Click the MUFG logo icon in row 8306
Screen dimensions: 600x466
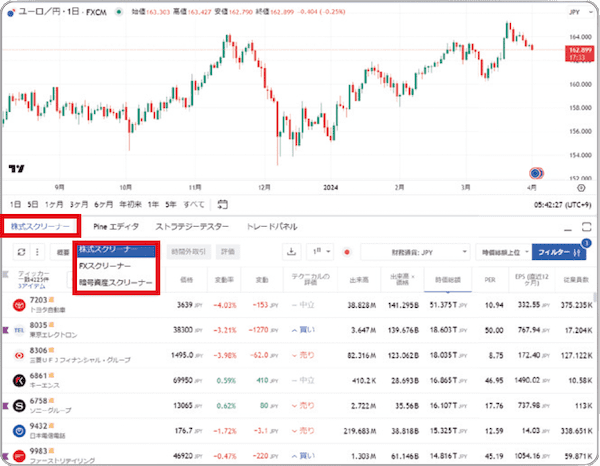[19, 355]
